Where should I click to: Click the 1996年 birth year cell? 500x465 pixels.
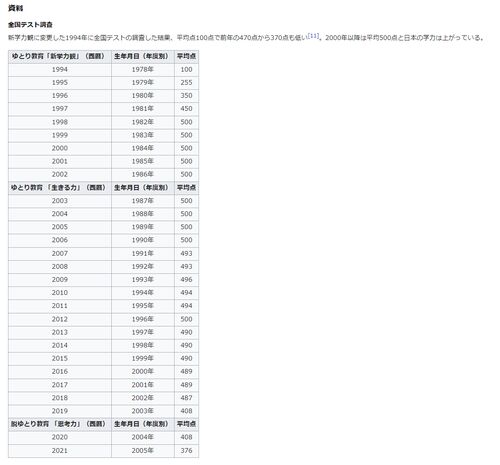coord(143,319)
